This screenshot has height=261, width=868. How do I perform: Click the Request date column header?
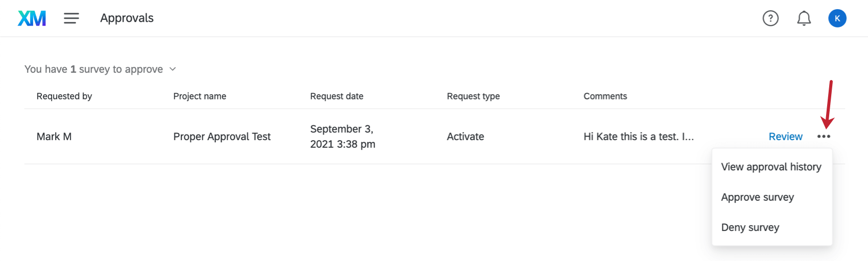tap(336, 96)
